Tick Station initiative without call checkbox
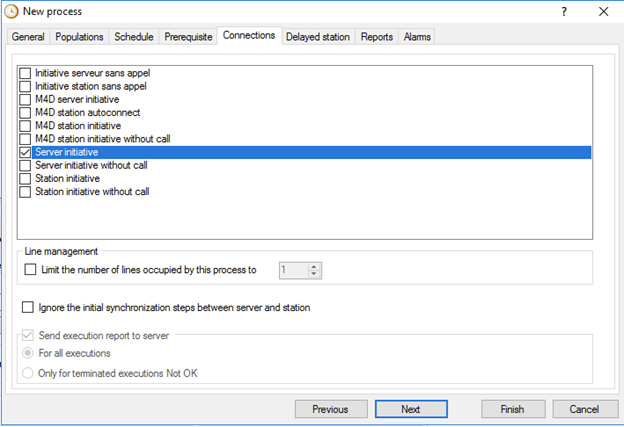This screenshot has height=427, width=624. 25,191
